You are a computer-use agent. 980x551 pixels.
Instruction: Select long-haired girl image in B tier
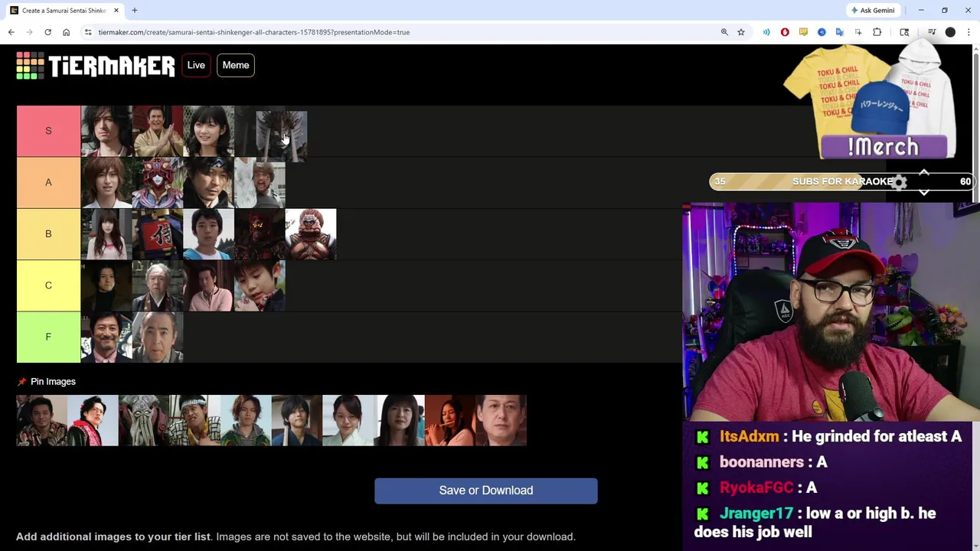click(106, 234)
